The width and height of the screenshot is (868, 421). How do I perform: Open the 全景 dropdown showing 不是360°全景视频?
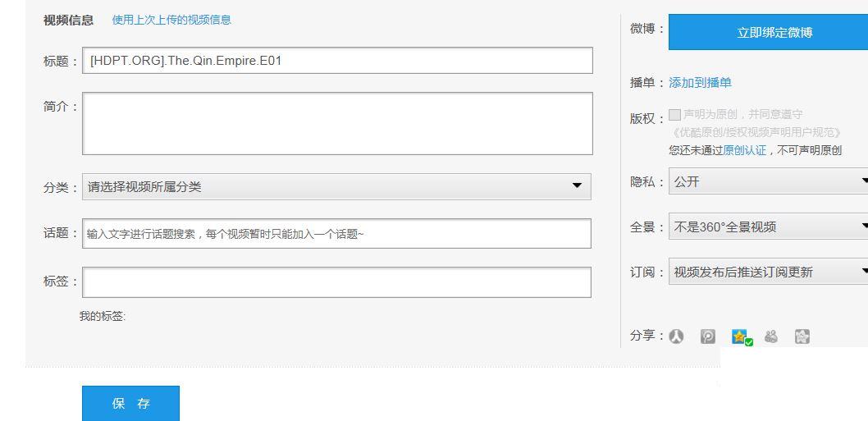click(x=769, y=227)
